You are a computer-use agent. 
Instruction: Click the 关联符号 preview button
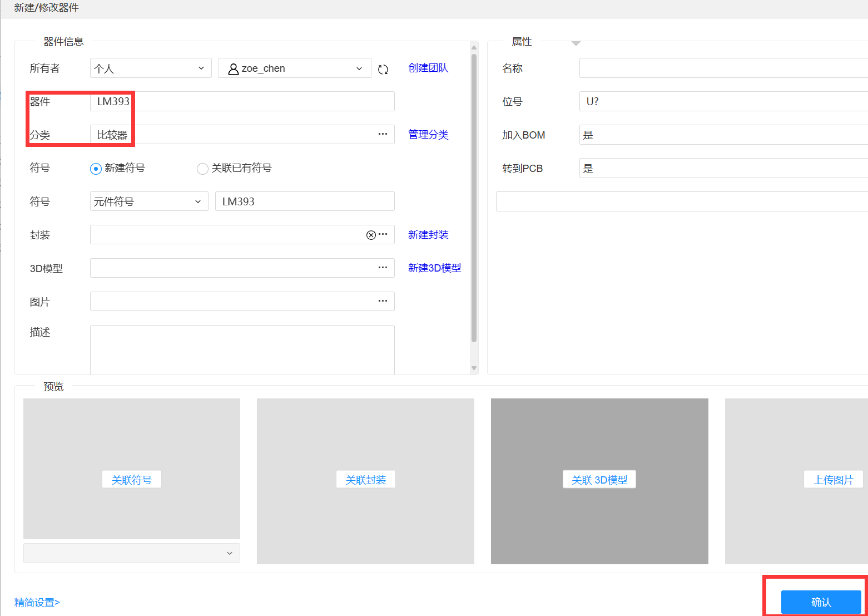pos(132,480)
